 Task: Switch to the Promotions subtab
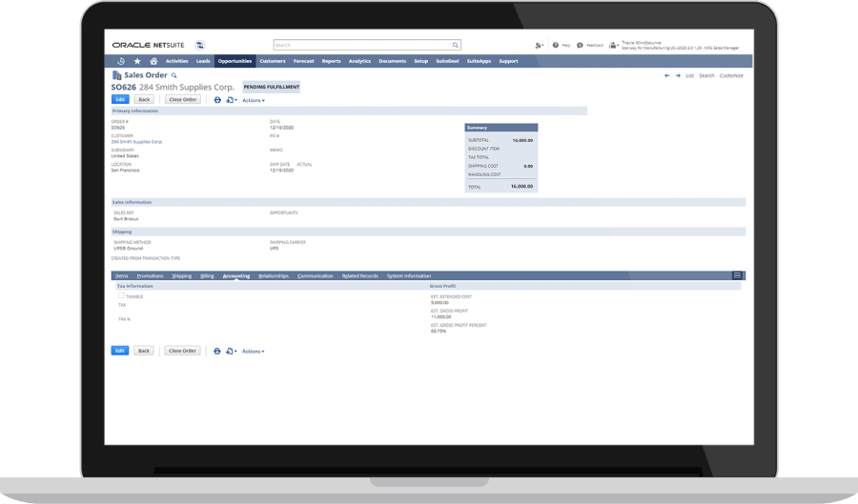(x=150, y=276)
